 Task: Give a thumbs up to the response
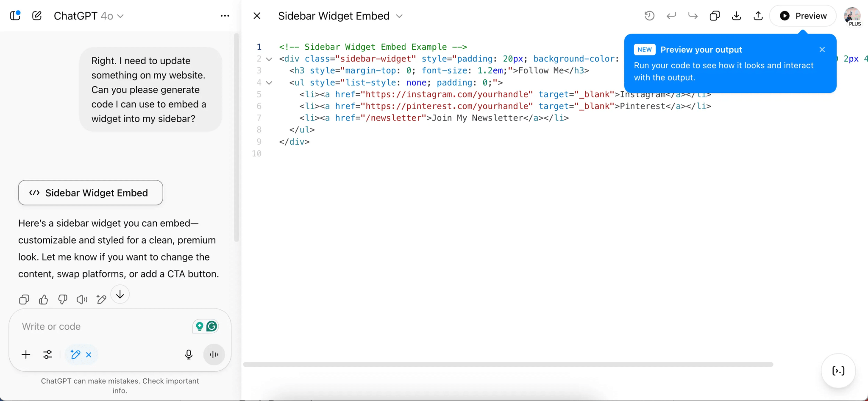coord(43,300)
